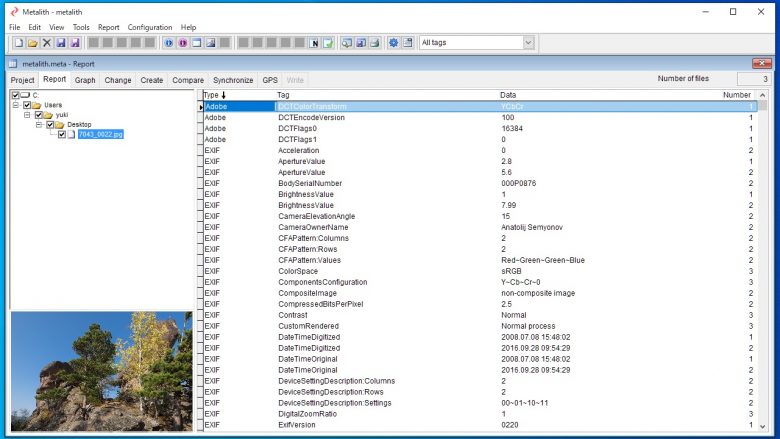Click the window icon after purple info
The width and height of the screenshot is (780, 439).
coord(196,43)
